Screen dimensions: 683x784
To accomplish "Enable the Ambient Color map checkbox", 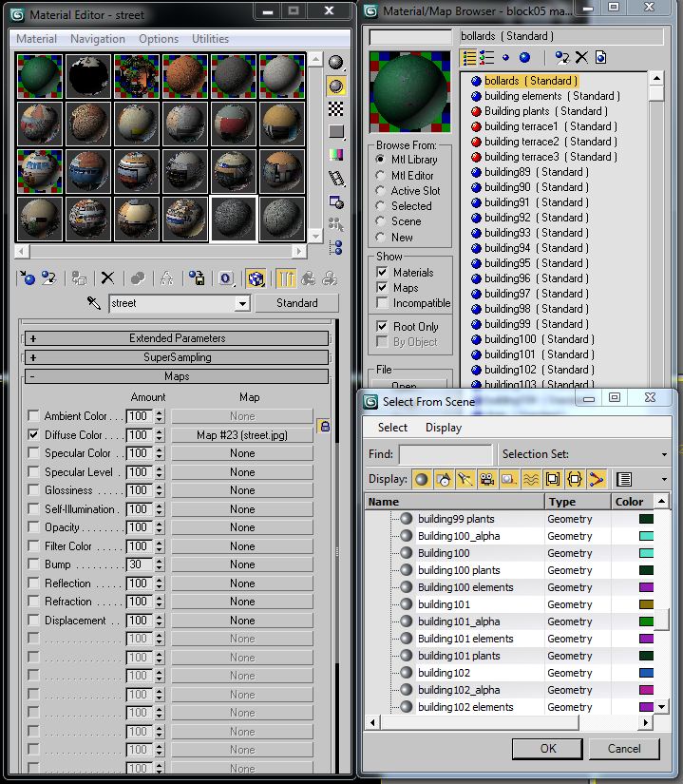I will [33, 415].
